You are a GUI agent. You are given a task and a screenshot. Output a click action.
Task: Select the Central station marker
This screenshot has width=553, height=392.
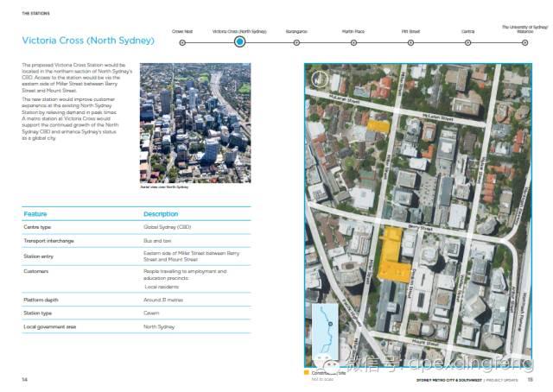click(467, 41)
